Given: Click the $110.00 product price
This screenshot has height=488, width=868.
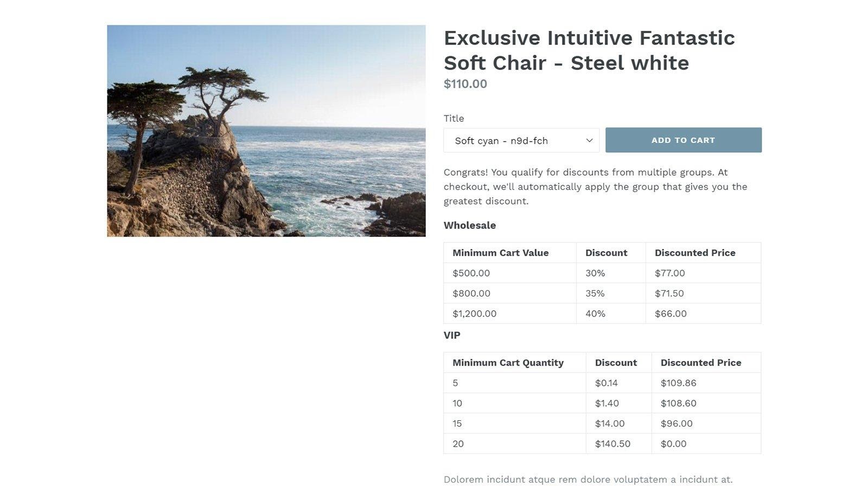Looking at the screenshot, I should click(465, 84).
